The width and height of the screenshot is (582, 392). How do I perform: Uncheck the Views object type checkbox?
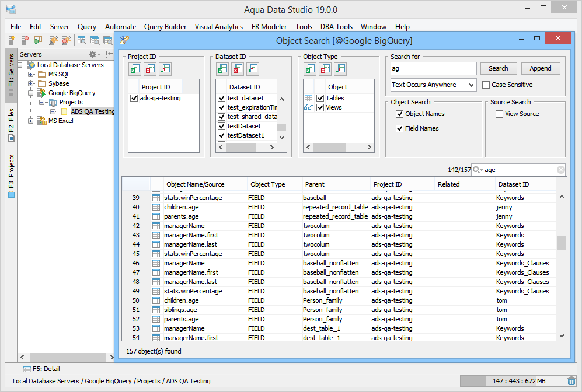coord(320,107)
